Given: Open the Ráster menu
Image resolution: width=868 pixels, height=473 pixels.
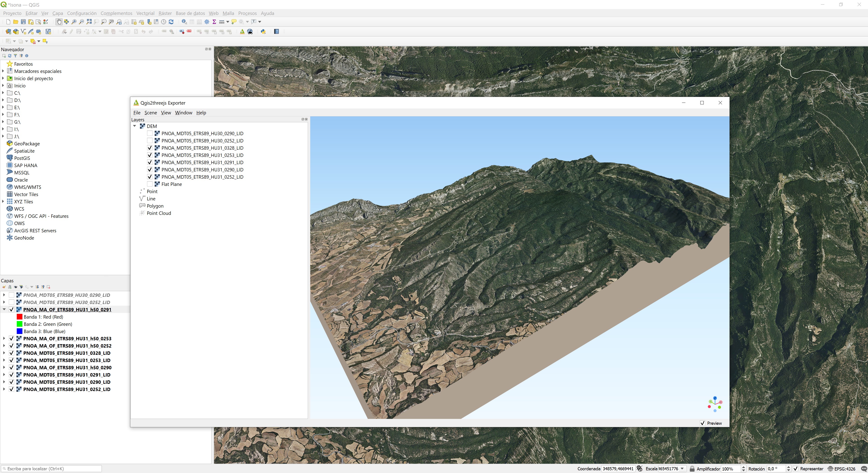Looking at the screenshot, I should (165, 13).
